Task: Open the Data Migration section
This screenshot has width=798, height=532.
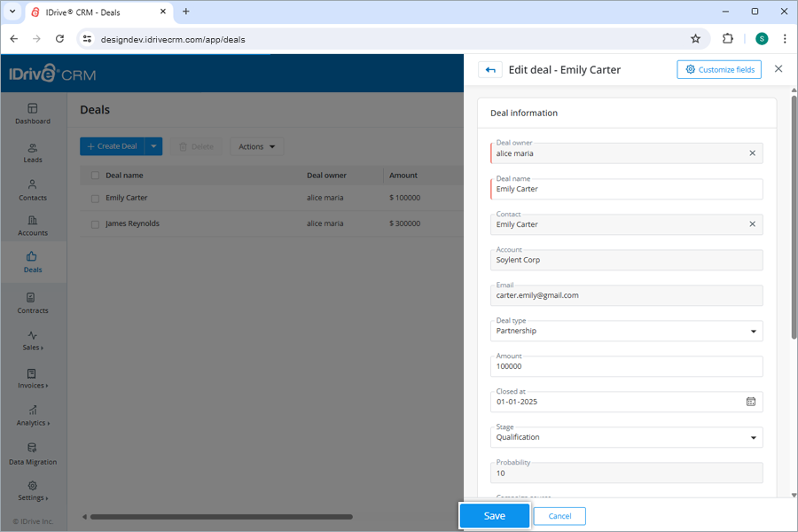Action: 33,455
